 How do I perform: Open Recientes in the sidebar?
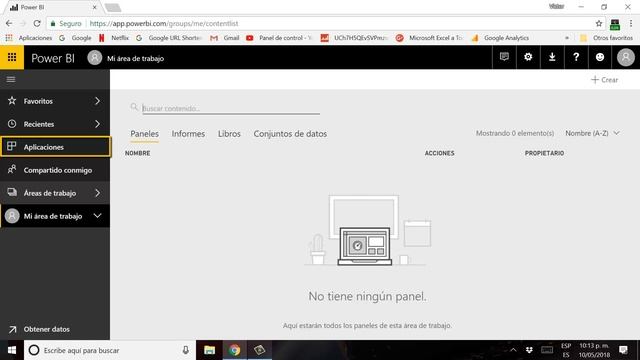(x=55, y=124)
